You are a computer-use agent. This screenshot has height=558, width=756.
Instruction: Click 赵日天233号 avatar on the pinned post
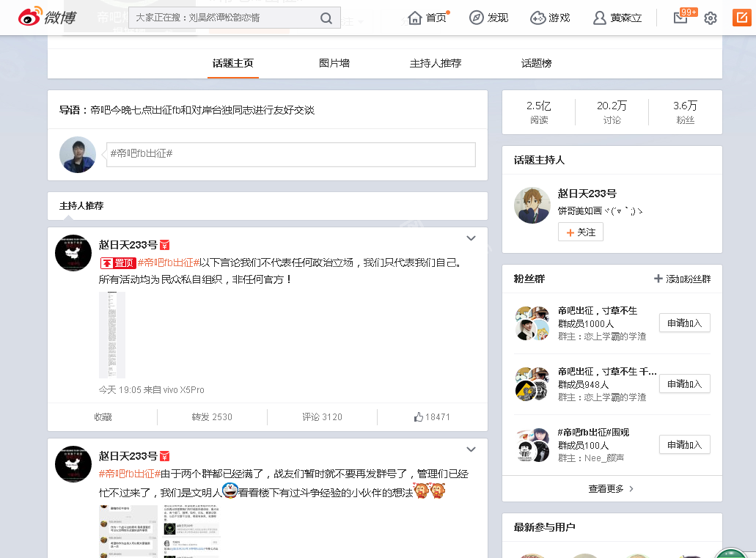[x=73, y=253]
